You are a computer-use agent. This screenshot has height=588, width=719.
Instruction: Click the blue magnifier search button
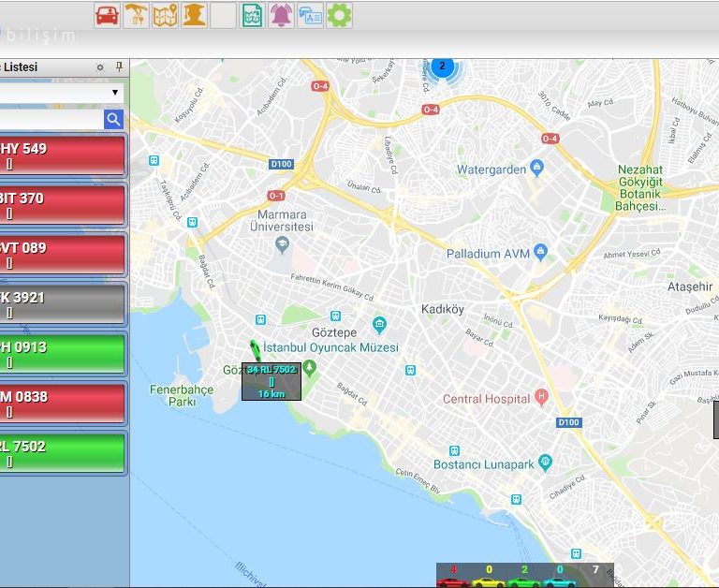(x=113, y=120)
